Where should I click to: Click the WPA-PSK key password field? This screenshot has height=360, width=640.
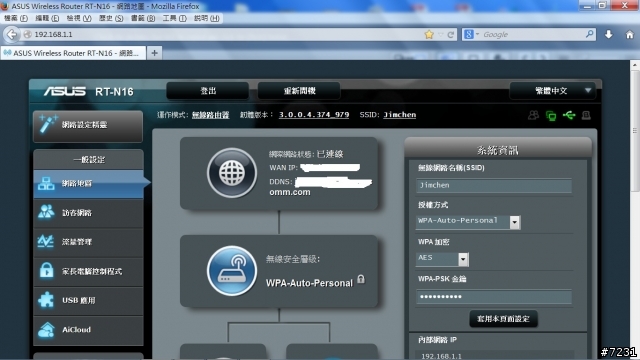[494, 297]
